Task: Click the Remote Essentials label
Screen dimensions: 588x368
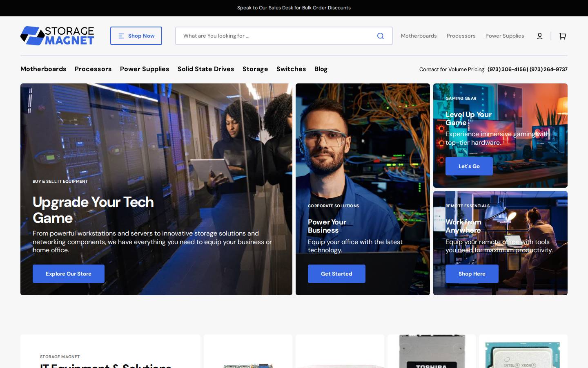Action: point(468,206)
